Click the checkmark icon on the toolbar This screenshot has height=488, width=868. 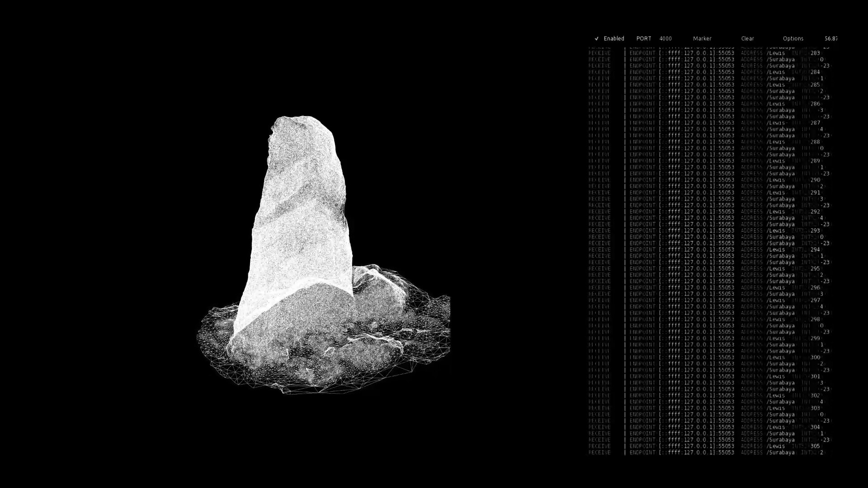(597, 38)
